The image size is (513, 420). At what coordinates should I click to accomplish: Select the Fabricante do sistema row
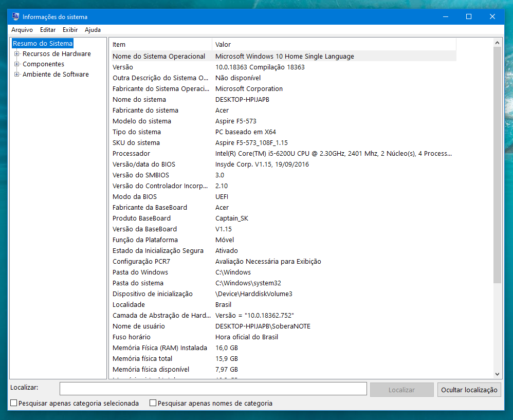(x=284, y=110)
